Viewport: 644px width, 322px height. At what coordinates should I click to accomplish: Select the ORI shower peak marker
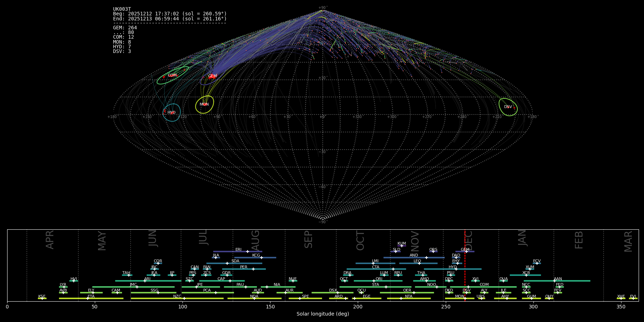374,281
